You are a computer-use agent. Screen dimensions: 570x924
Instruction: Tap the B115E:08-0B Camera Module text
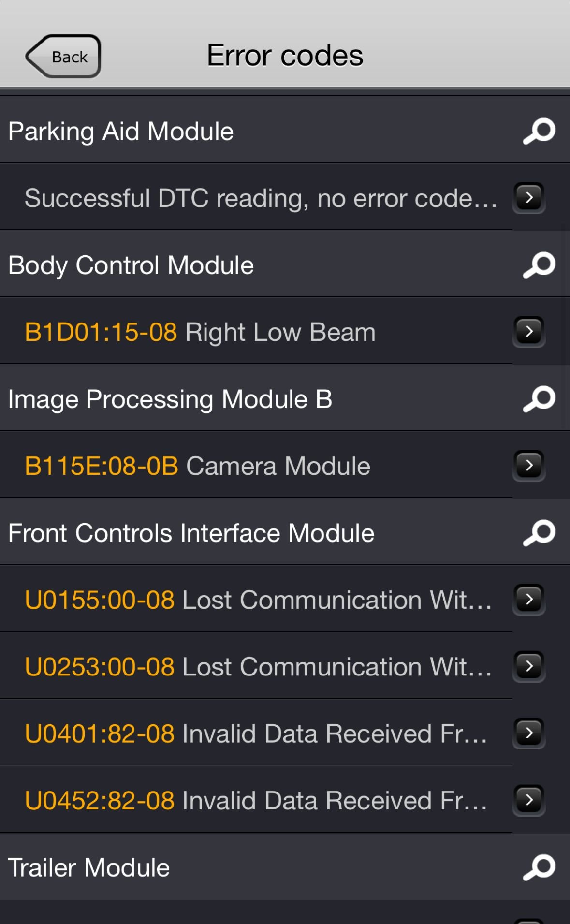(197, 466)
